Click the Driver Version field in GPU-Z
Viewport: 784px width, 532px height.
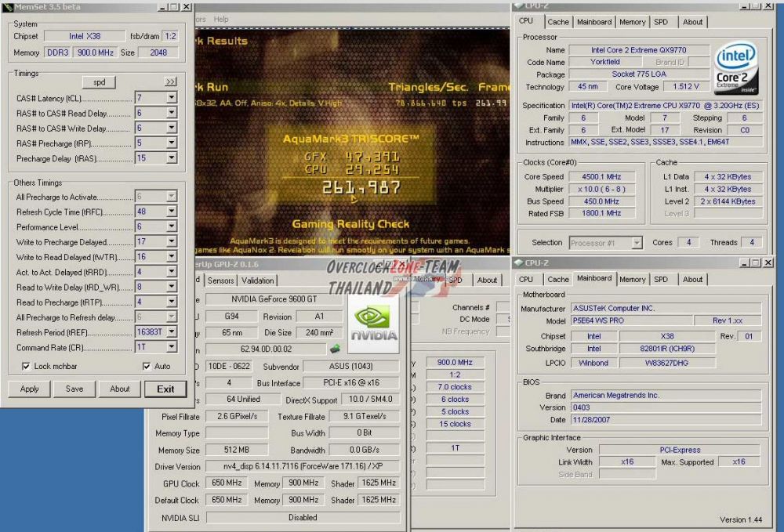[303, 466]
